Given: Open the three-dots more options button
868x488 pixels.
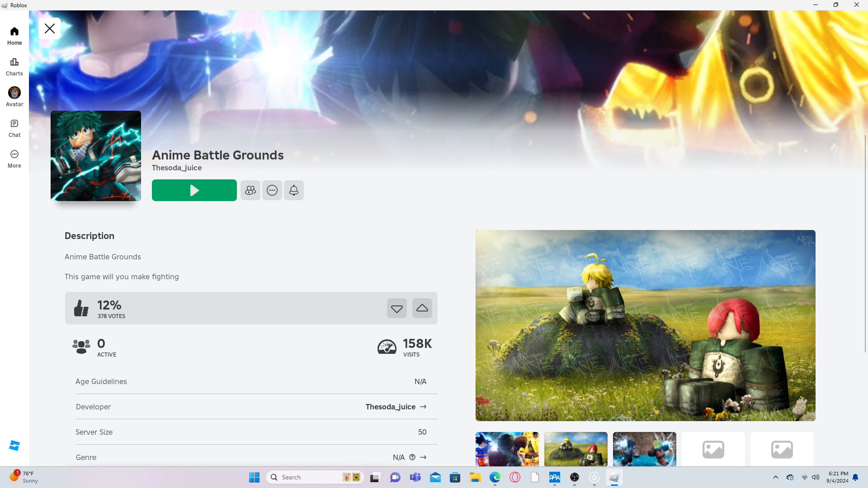Looking at the screenshot, I should pyautogui.click(x=272, y=190).
